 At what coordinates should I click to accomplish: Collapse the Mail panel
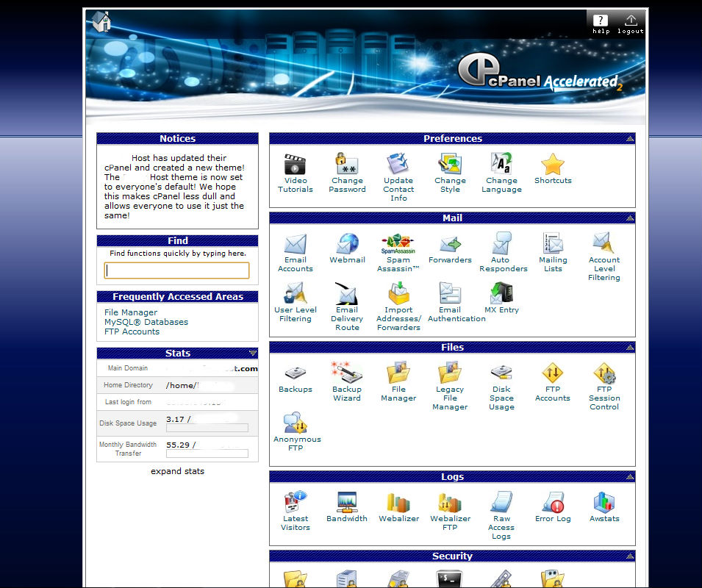tap(628, 218)
